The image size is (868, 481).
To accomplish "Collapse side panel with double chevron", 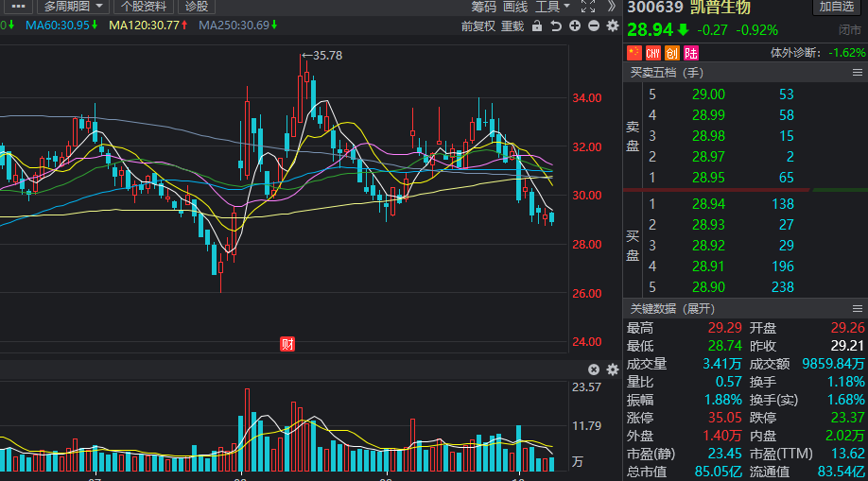I will coord(611,6).
